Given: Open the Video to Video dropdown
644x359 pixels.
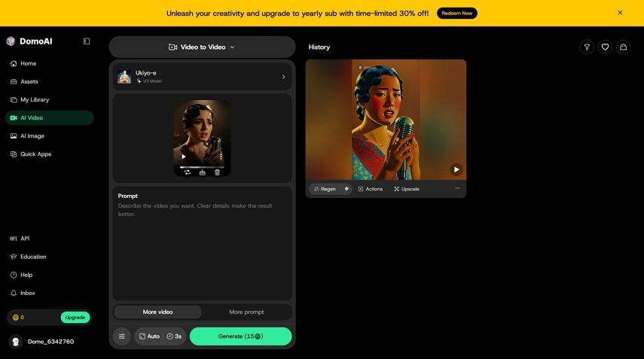Looking at the screenshot, I should tap(202, 47).
